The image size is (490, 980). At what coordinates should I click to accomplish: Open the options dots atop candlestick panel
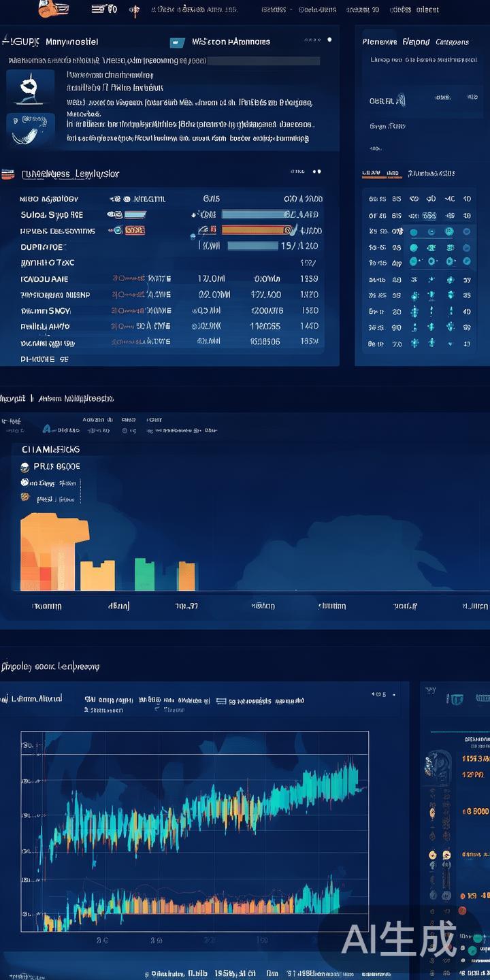point(378,695)
